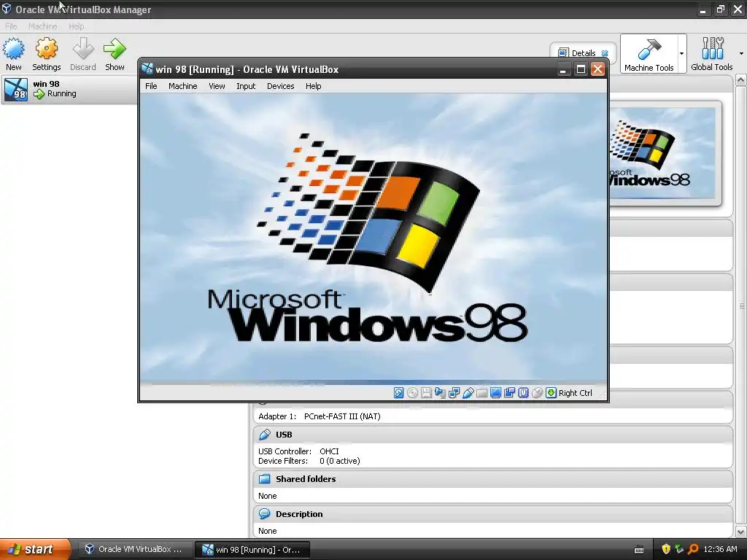Click Device Filters 0 (0 active) text
Viewport: 747px width, 560px height.
pos(309,461)
